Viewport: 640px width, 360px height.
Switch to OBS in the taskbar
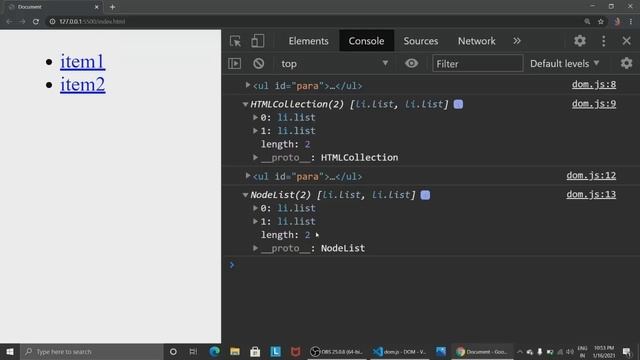(337, 351)
